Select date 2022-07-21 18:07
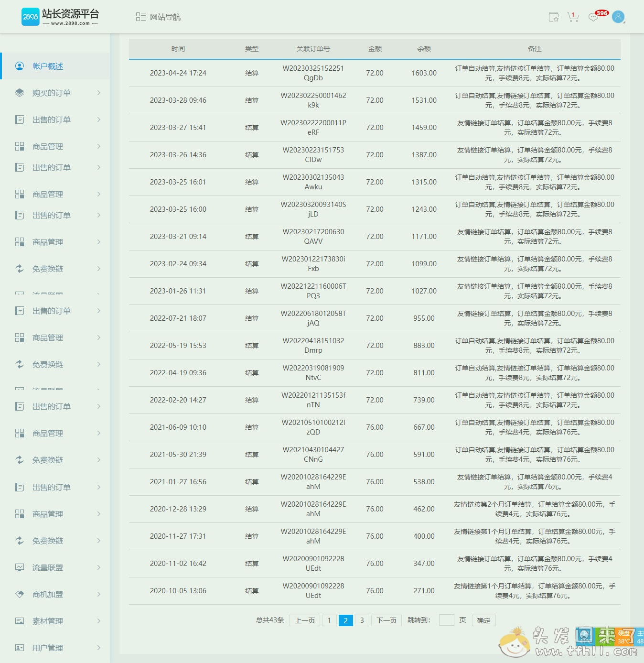The height and width of the screenshot is (663, 644). (x=178, y=318)
